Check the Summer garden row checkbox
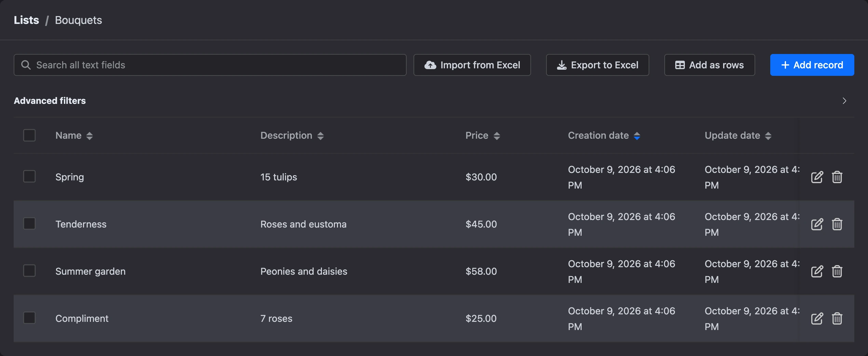Screen dimensions: 868x356 click(29, 271)
